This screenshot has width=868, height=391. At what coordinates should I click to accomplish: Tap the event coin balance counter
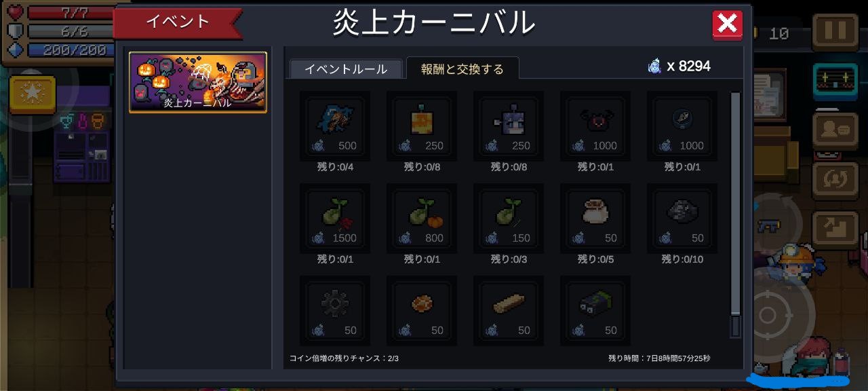[x=679, y=66]
